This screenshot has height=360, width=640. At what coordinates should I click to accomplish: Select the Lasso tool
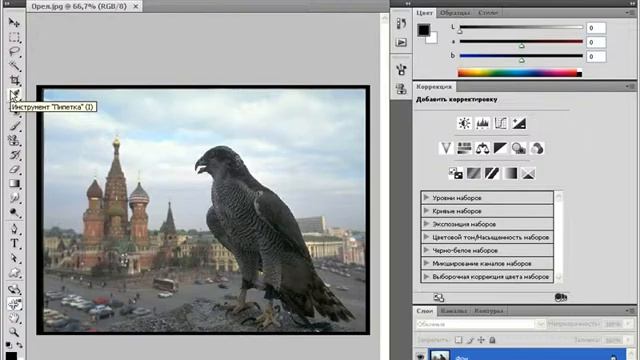[x=14, y=52]
